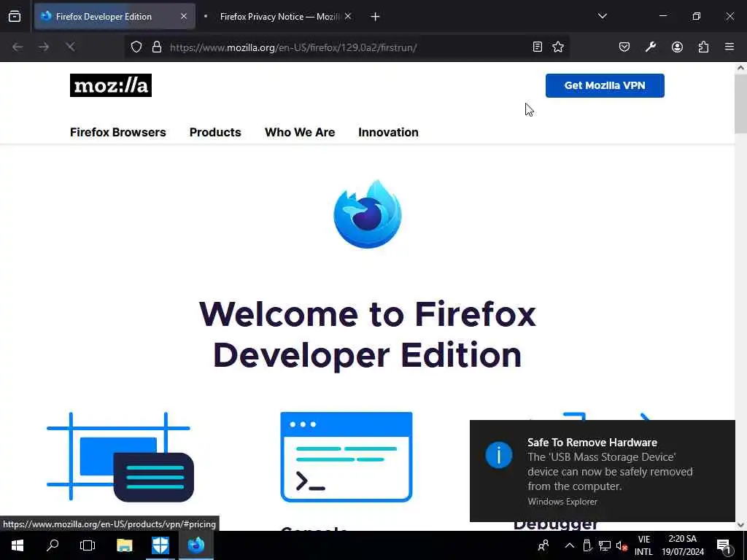Open Firefox account icon
This screenshot has height=560, width=747.
(677, 47)
